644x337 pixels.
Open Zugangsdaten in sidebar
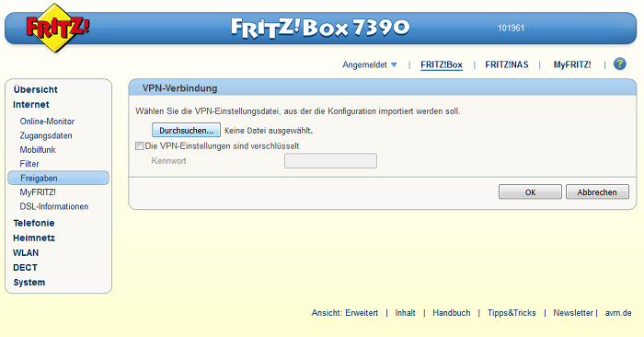click(46, 135)
